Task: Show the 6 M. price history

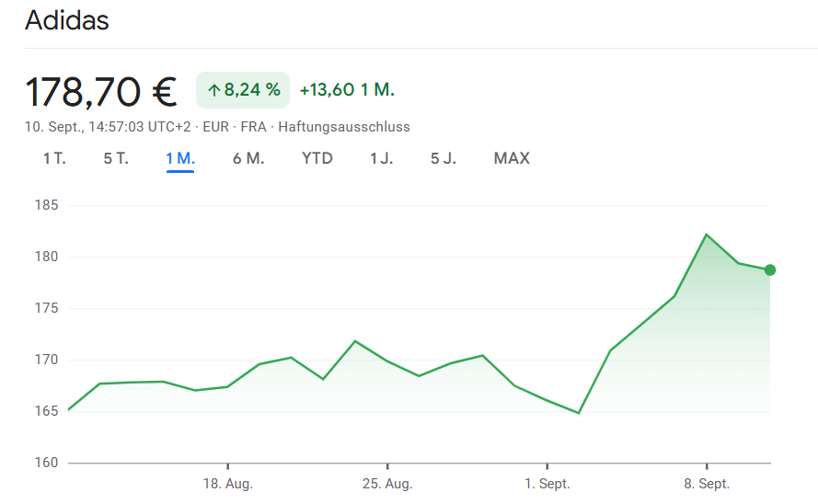Action: 248,158
